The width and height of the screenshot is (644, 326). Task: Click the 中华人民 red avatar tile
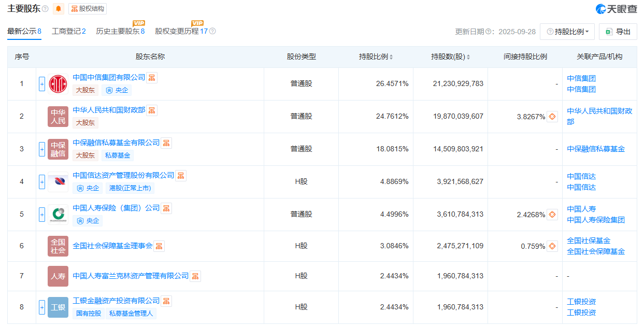pyautogui.click(x=58, y=117)
